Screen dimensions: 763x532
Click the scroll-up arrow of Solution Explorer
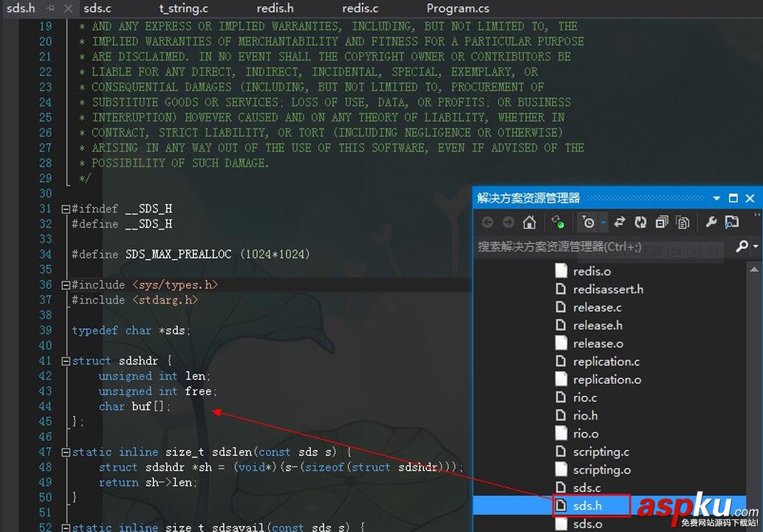753,269
